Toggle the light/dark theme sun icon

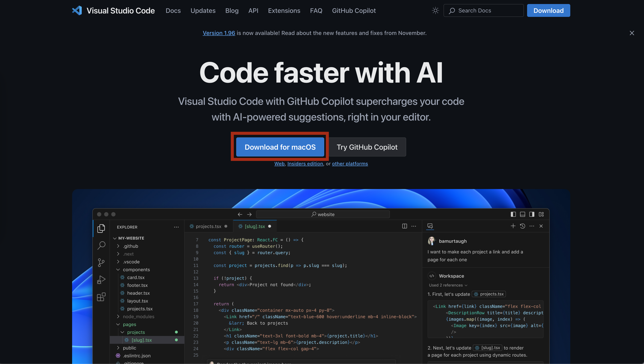point(435,10)
